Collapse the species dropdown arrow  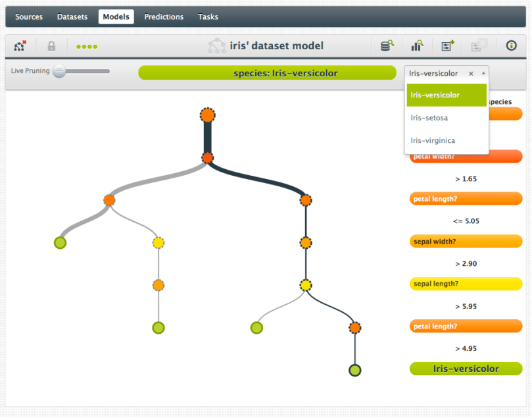pyautogui.click(x=483, y=74)
